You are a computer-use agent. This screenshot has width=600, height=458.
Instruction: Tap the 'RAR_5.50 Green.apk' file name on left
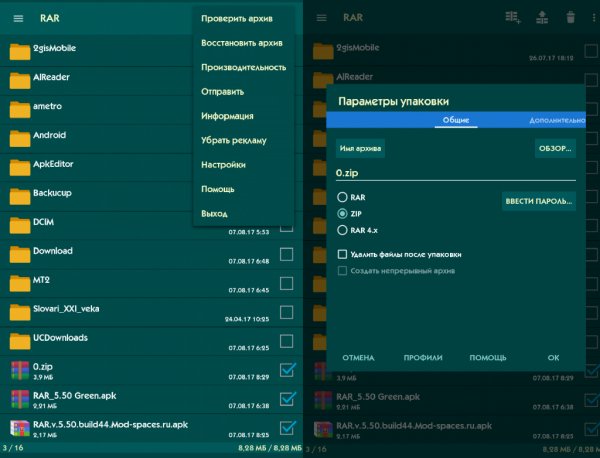75,396
